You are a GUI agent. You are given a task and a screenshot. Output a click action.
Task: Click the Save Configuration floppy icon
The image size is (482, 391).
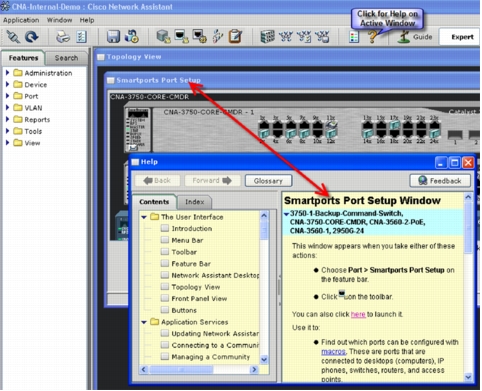[113, 37]
